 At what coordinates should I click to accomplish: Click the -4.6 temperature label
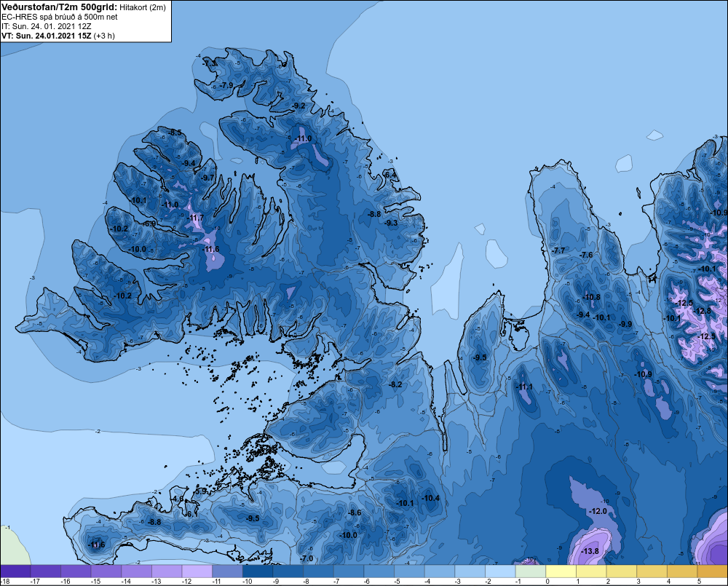pyautogui.click(x=178, y=499)
